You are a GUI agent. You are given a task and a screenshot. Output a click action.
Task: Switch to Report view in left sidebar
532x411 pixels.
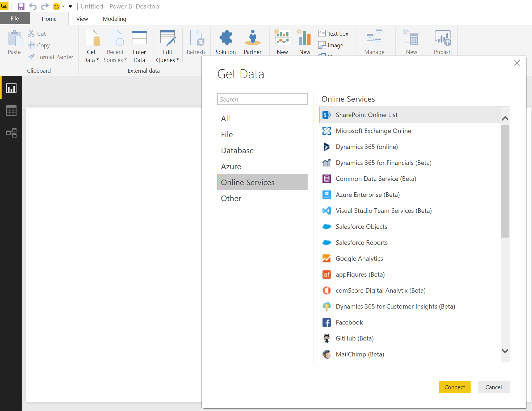coord(11,88)
